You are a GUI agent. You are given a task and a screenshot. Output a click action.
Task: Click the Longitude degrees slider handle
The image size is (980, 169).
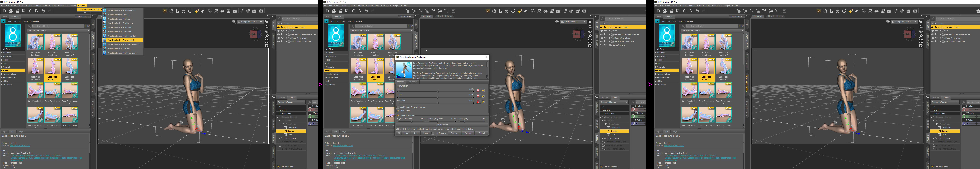point(412,122)
